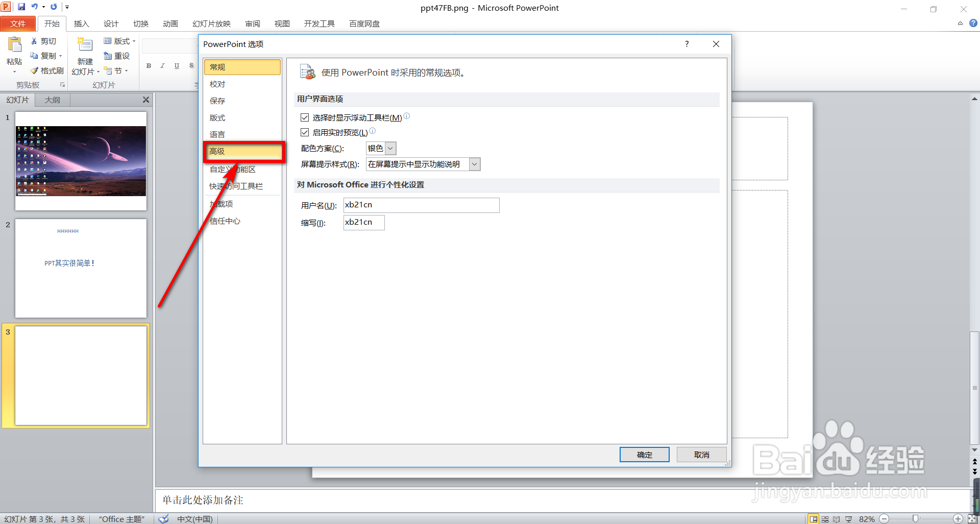Toggle Bold formatting button
The width and height of the screenshot is (980, 524).
coord(149,66)
